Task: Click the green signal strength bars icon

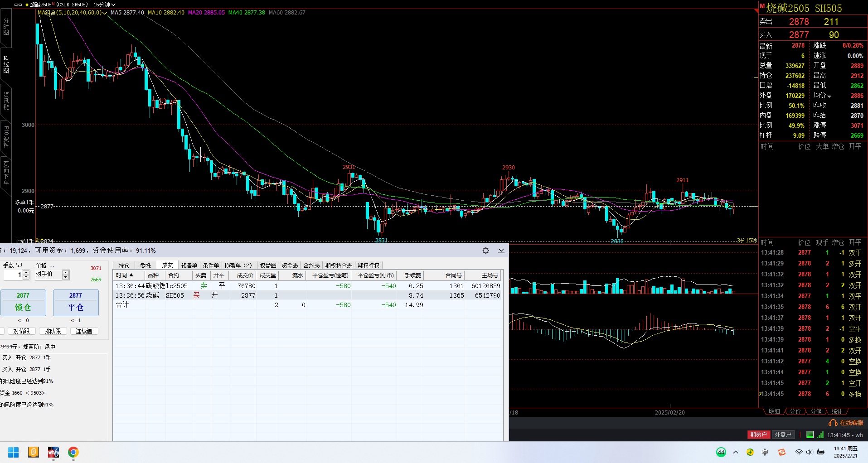Action: pyautogui.click(x=820, y=435)
